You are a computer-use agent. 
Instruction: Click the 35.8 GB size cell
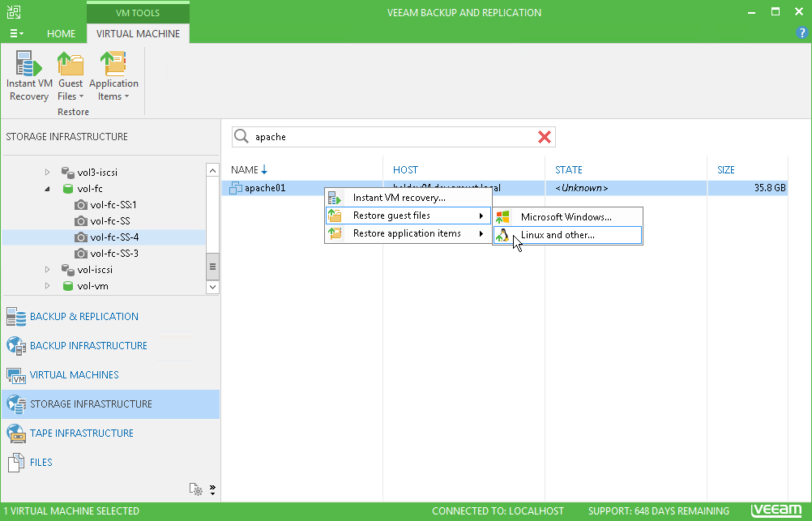[x=770, y=188]
